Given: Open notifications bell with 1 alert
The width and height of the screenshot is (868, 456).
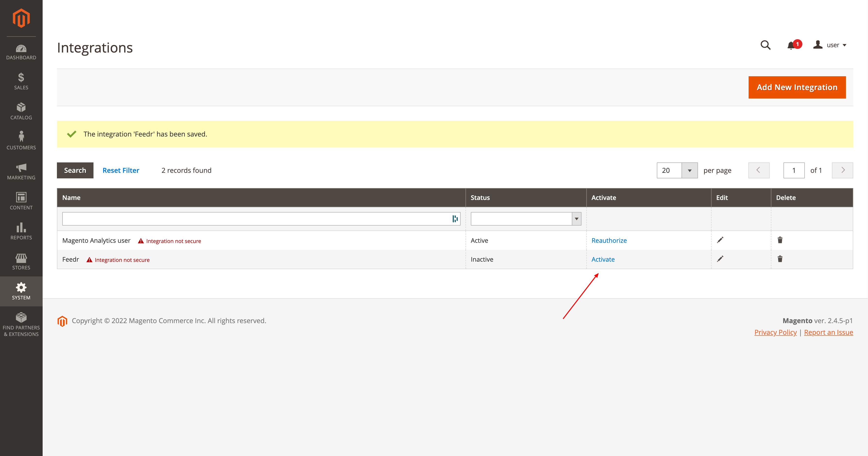Looking at the screenshot, I should pyautogui.click(x=794, y=45).
